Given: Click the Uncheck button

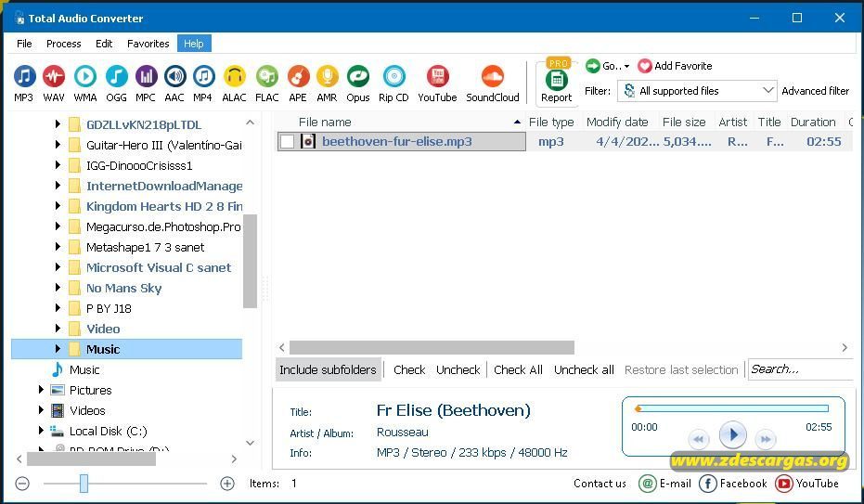Looking at the screenshot, I should pos(458,369).
